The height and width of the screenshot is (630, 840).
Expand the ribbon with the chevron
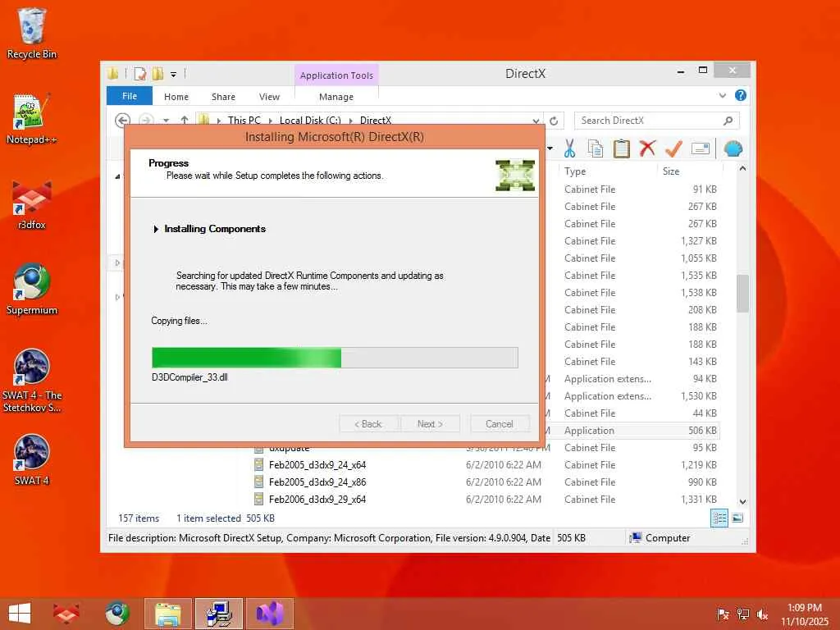click(723, 95)
